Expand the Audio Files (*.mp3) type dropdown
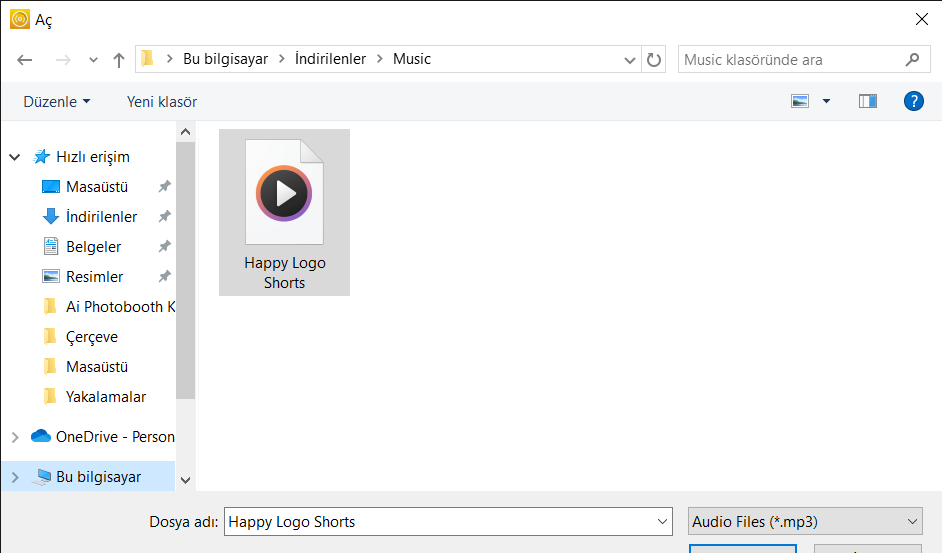 [912, 521]
